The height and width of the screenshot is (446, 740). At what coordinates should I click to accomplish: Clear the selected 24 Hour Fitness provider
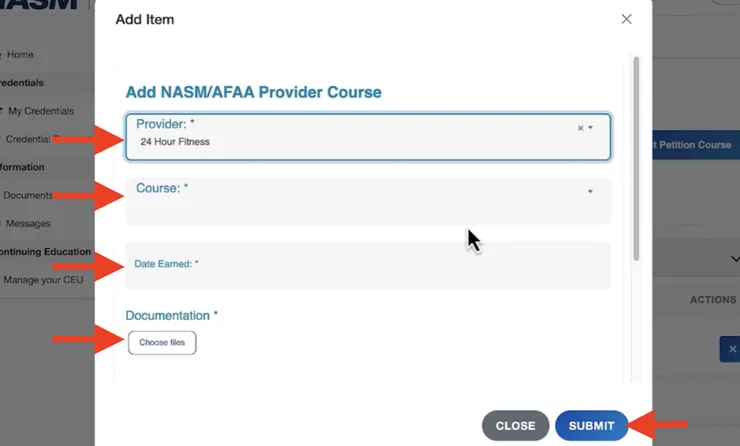580,128
